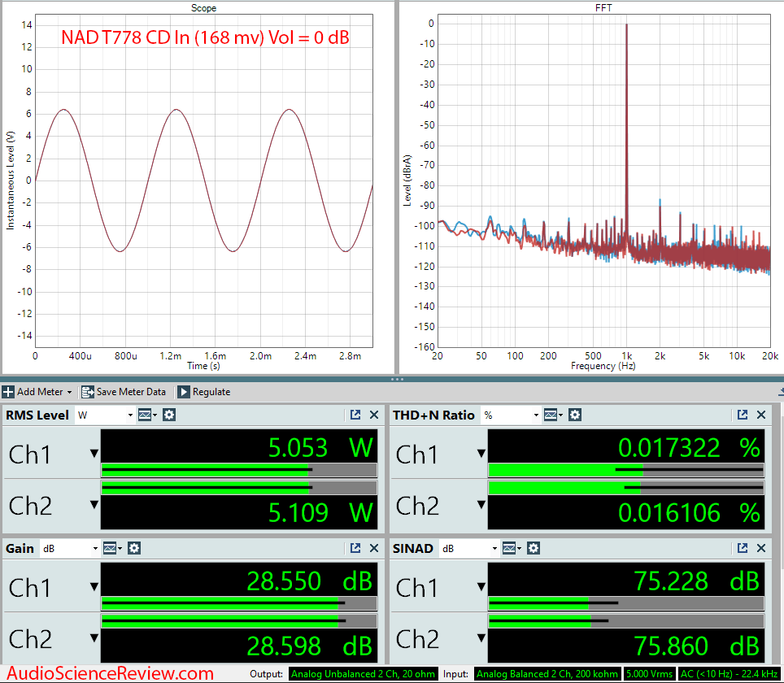Click THD+N Ch1 reading 0.017322 %
784x683 pixels.
pyautogui.click(x=626, y=446)
